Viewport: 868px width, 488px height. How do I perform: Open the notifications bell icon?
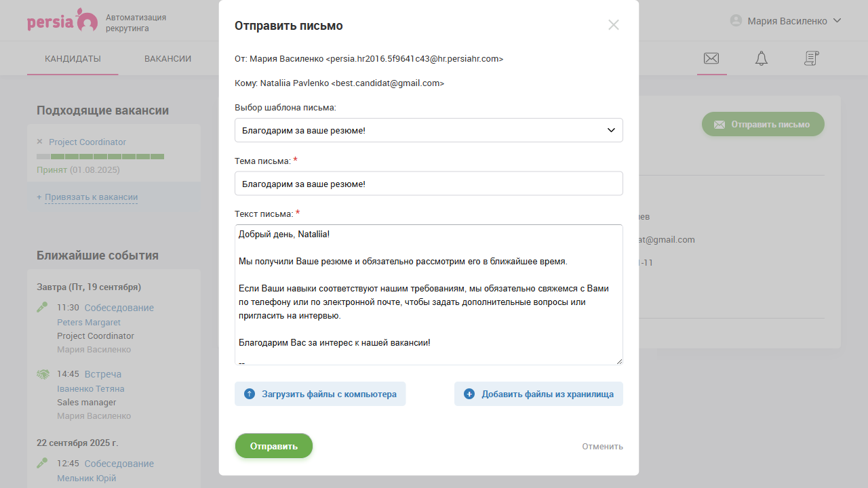[x=761, y=58]
